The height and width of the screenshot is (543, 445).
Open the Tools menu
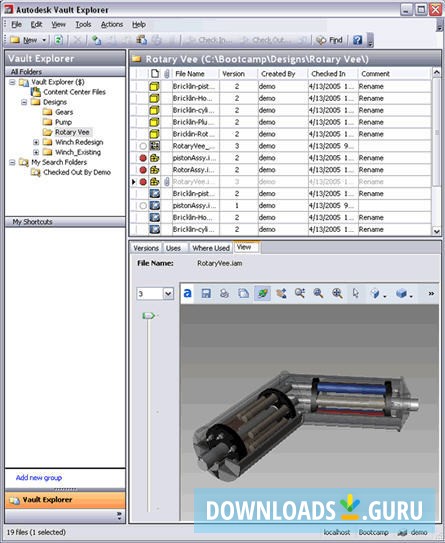click(83, 24)
